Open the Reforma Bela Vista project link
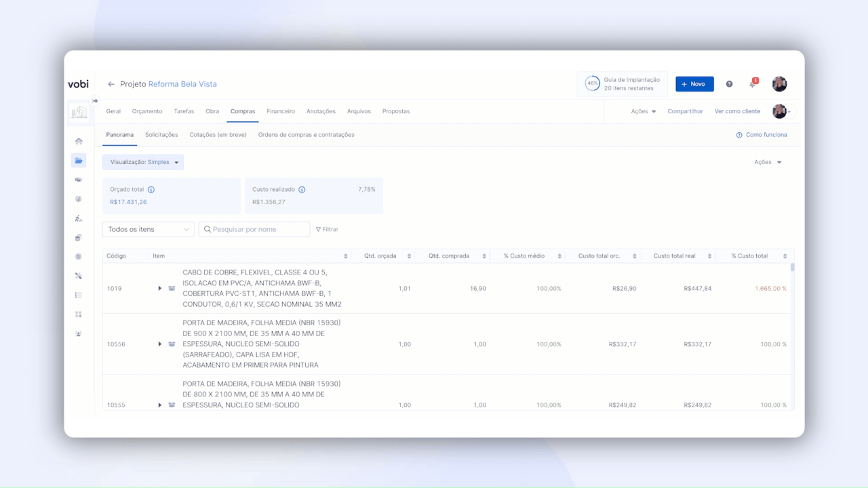The width and height of the screenshot is (868, 488). tap(182, 84)
